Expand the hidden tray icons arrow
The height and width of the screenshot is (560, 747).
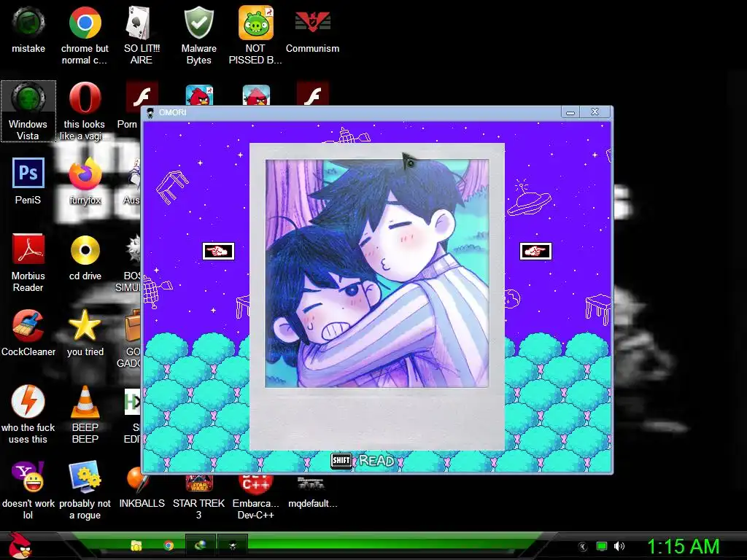pyautogui.click(x=583, y=547)
